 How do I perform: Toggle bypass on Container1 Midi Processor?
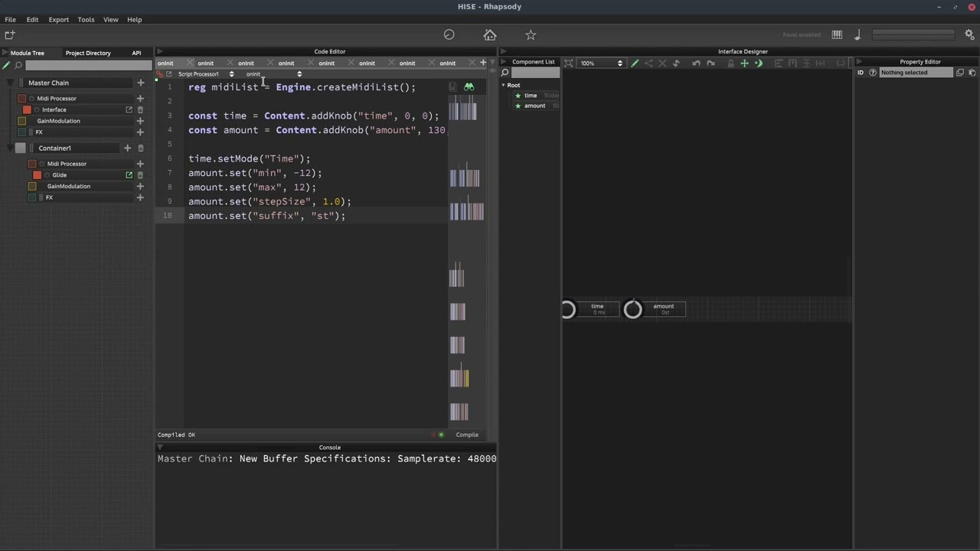(41, 164)
